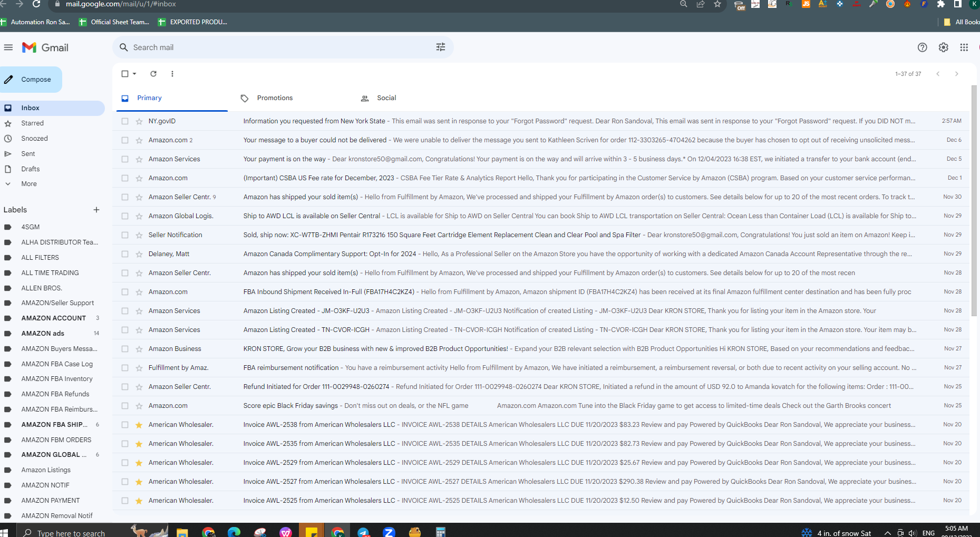The width and height of the screenshot is (980, 537).
Task: Show hidden icons in the system tray
Action: tap(887, 533)
